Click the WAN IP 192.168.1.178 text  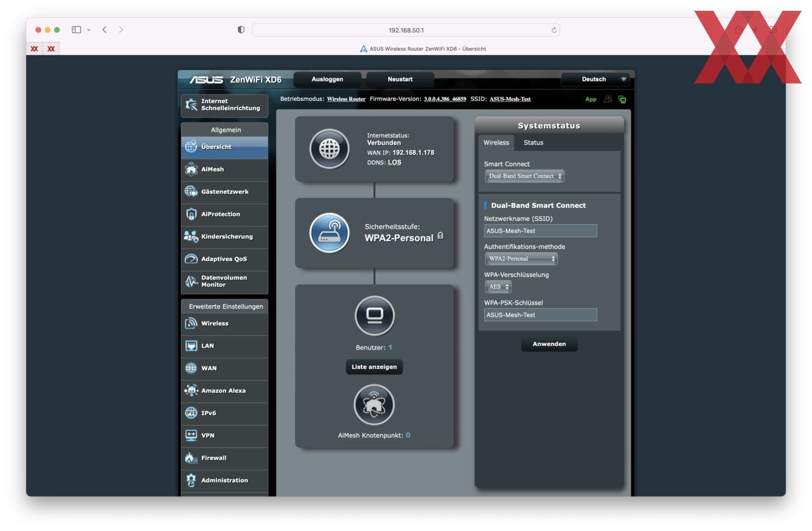pos(413,153)
